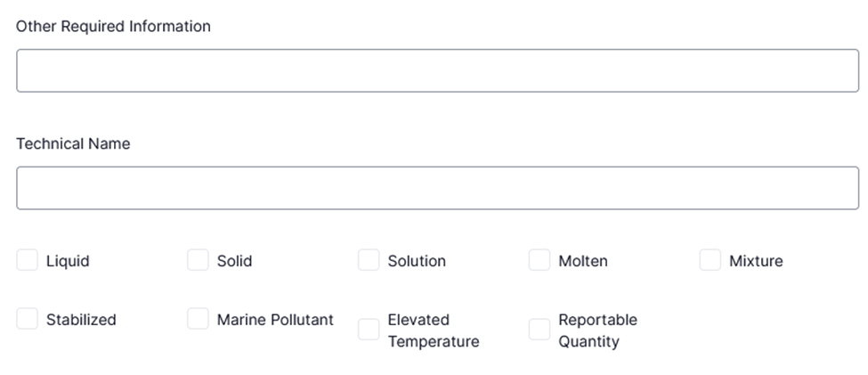Click the 'Elevated Temperature' label text
This screenshot has width=868, height=375.
pyautogui.click(x=433, y=330)
